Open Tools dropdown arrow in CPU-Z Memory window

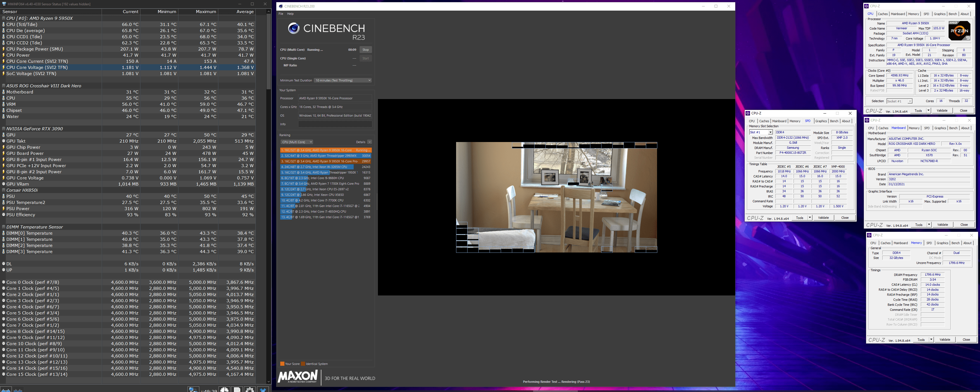tap(931, 340)
